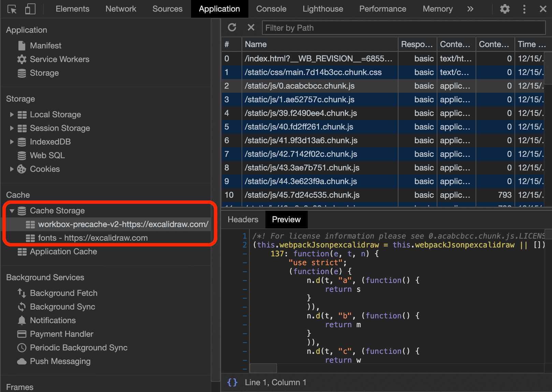
Task: Expand the Session Storage tree
Action: [x=12, y=128]
